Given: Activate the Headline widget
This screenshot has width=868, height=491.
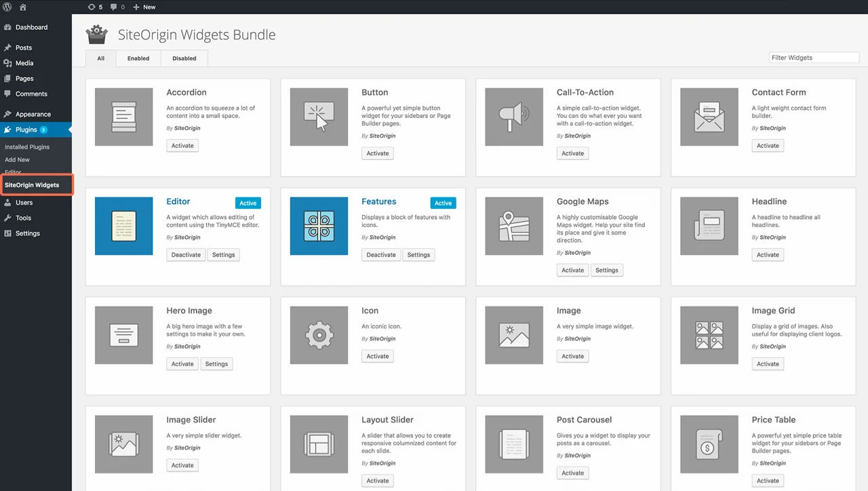Looking at the screenshot, I should coord(768,255).
